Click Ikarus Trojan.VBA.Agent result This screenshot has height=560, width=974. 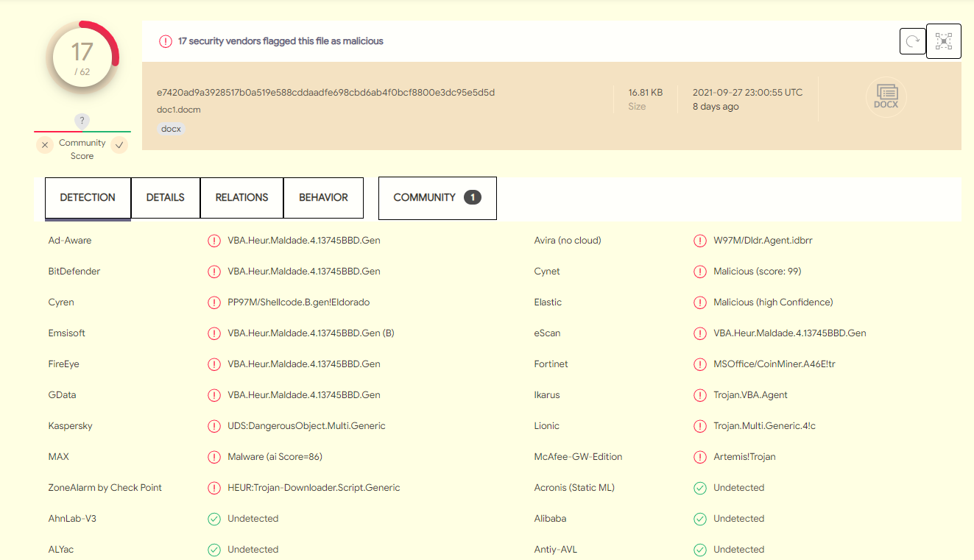[x=750, y=395]
